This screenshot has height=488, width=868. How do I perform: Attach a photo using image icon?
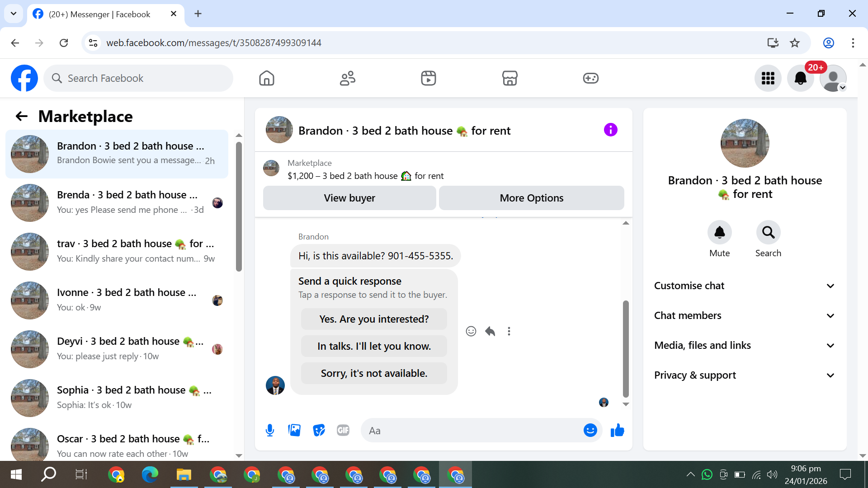point(294,431)
